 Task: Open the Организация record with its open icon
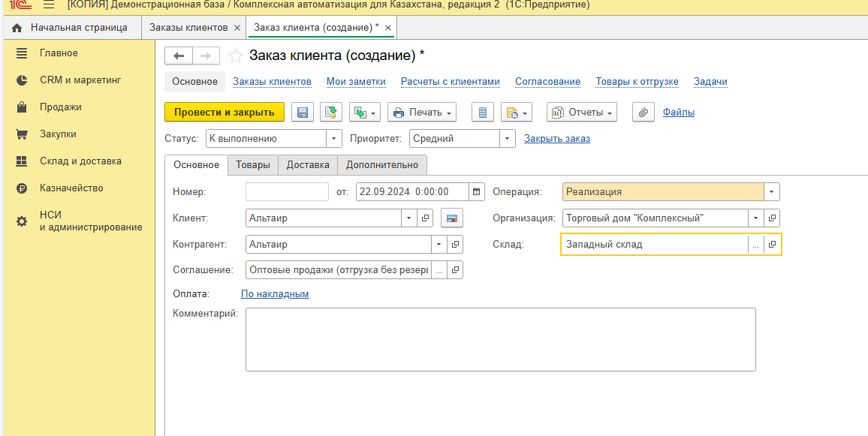click(772, 218)
